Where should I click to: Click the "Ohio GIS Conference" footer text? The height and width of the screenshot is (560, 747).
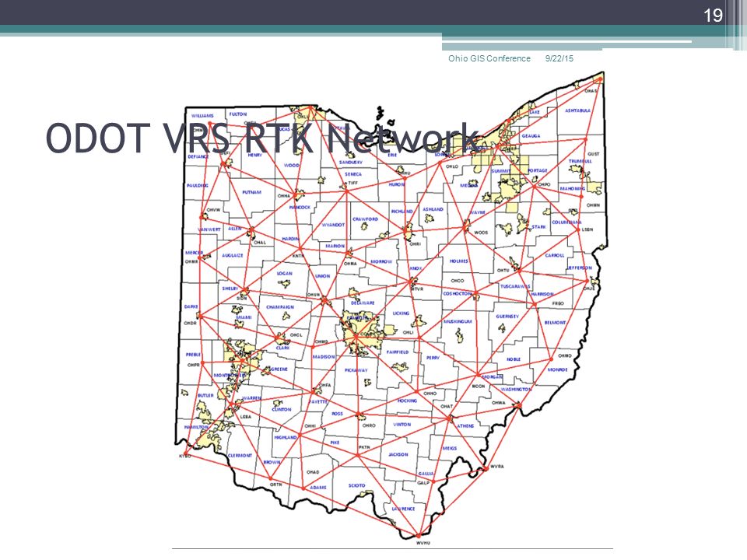click(x=489, y=58)
